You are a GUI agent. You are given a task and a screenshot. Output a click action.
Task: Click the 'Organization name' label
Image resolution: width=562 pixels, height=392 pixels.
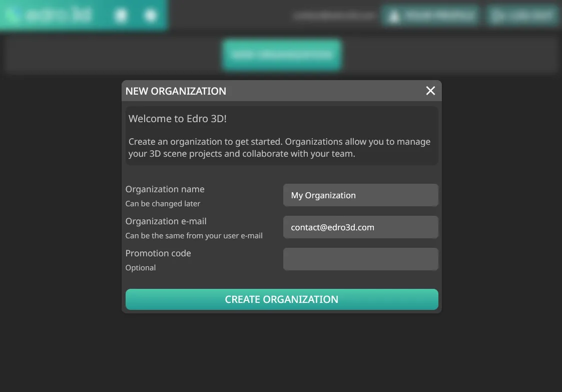pos(165,189)
